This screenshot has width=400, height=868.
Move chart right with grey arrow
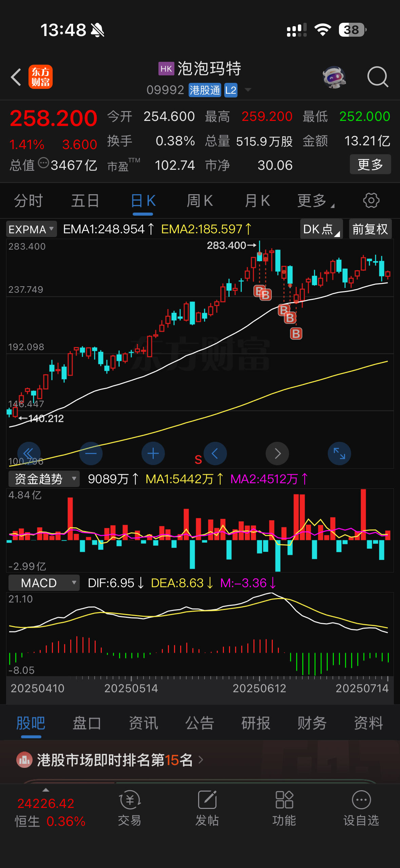277,453
